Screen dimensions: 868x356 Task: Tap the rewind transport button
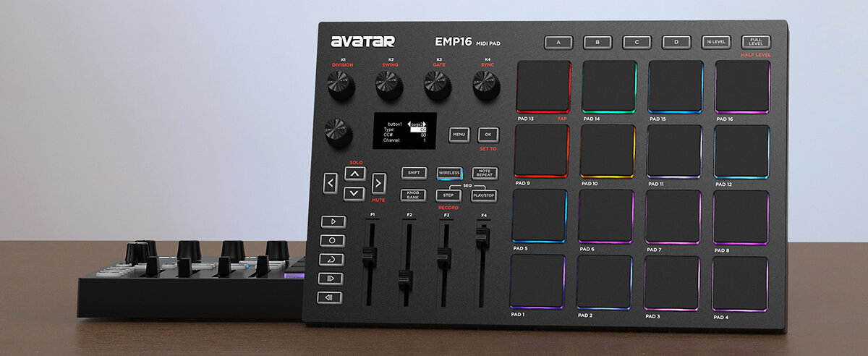pos(330,297)
